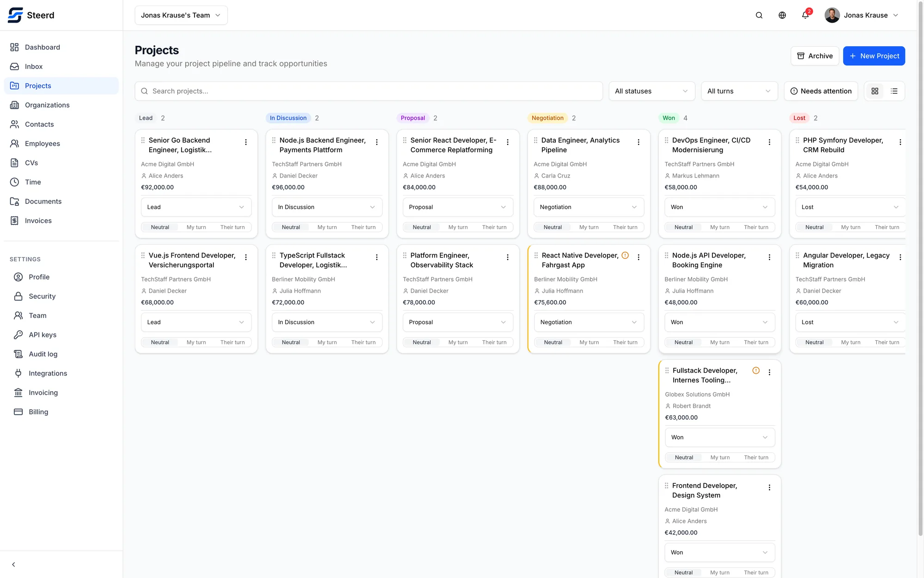The image size is (924, 578).
Task: Click the Archive button
Action: point(815,56)
